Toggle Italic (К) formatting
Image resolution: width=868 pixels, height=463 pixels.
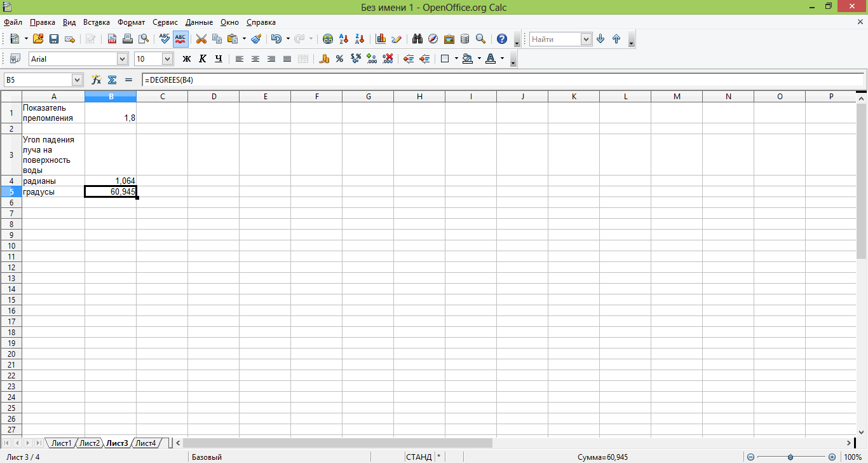(203, 59)
